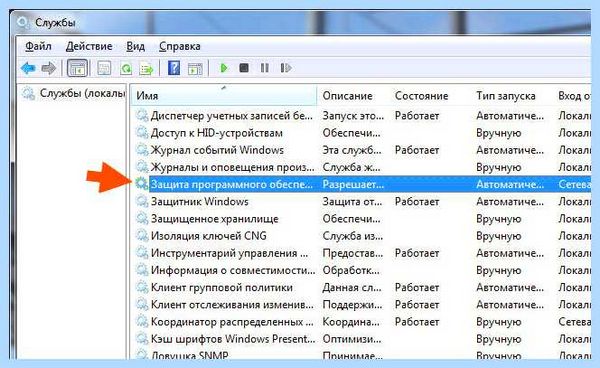Viewport: 600px width, 368px height.
Task: Open the Вид menu
Action: 135,46
